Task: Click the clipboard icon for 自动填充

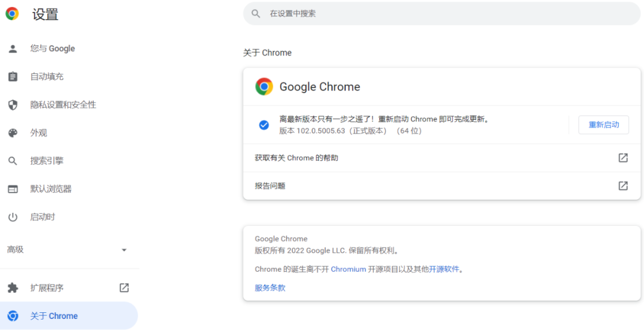Action: pos(13,77)
